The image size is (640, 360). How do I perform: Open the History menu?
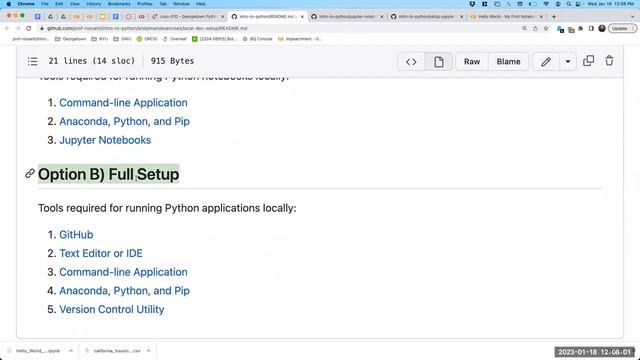click(93, 4)
